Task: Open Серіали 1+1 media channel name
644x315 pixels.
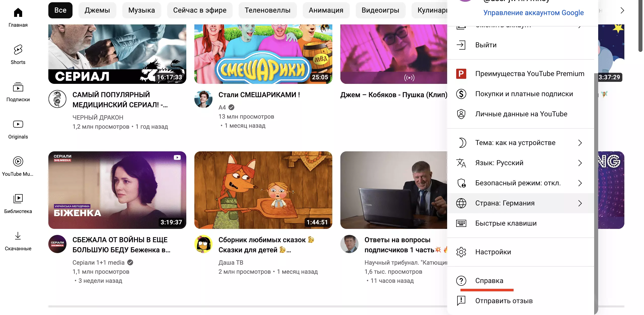Action: [98, 263]
